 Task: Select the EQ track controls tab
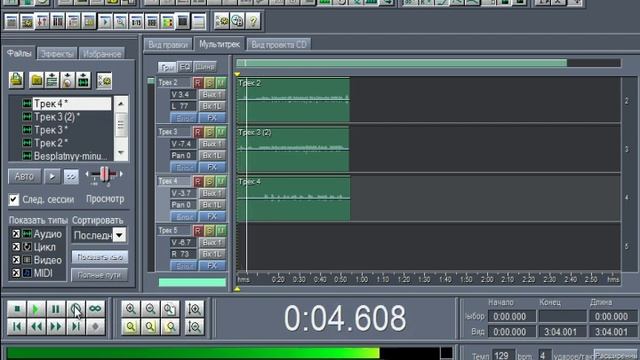pyautogui.click(x=185, y=67)
